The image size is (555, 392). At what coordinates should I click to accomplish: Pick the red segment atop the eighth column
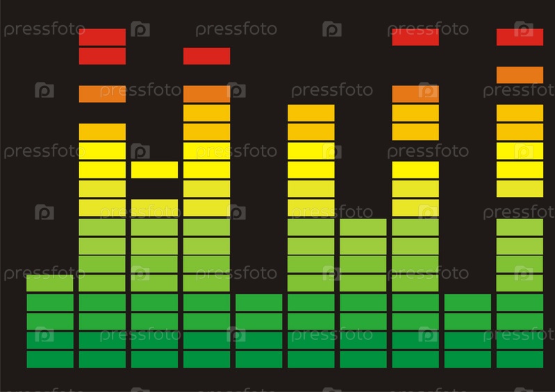[x=415, y=37]
